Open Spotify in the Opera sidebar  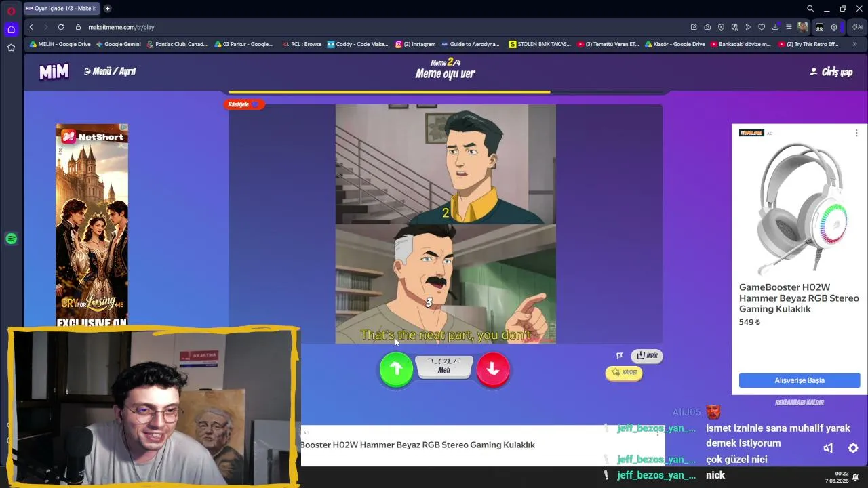pos(11,239)
